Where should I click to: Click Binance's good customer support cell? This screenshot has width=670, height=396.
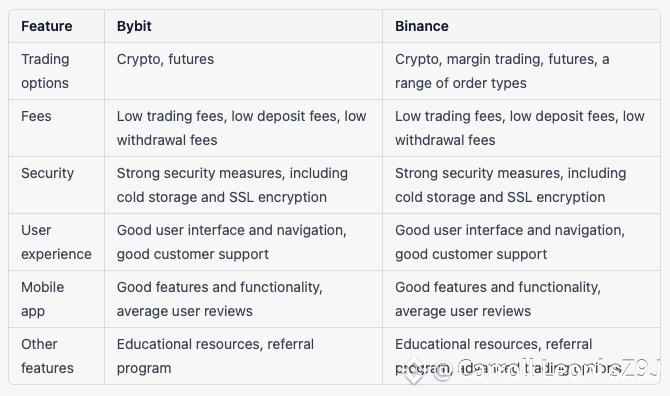510,242
